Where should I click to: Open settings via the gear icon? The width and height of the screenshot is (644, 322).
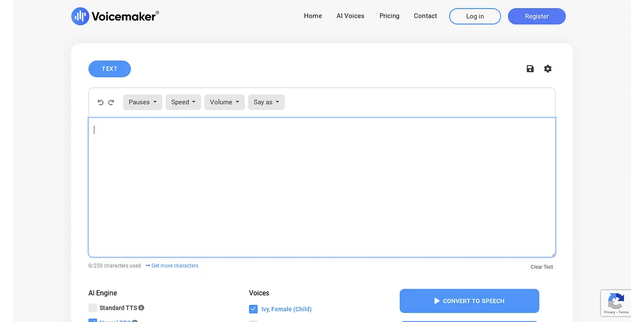[x=547, y=69]
